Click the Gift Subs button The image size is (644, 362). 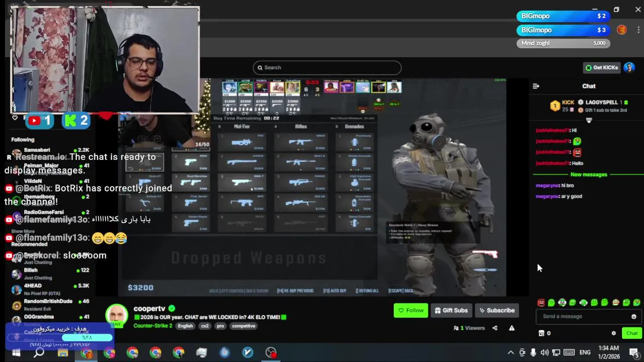(x=451, y=310)
